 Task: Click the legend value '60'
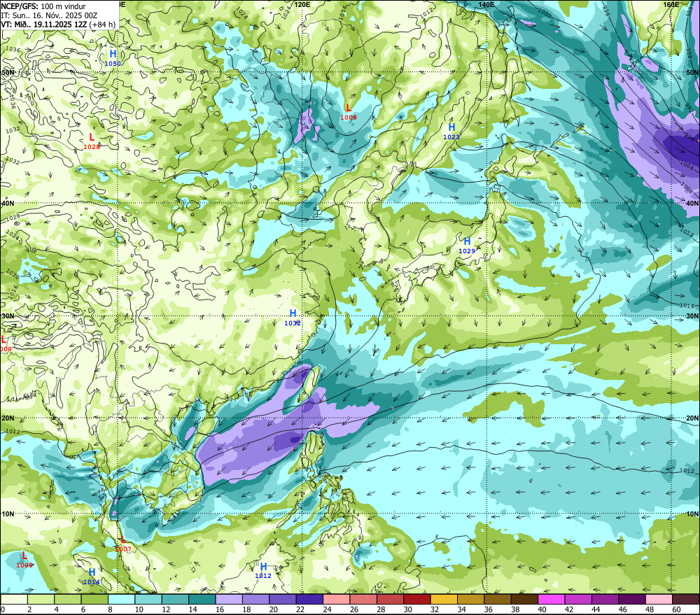[x=676, y=609]
